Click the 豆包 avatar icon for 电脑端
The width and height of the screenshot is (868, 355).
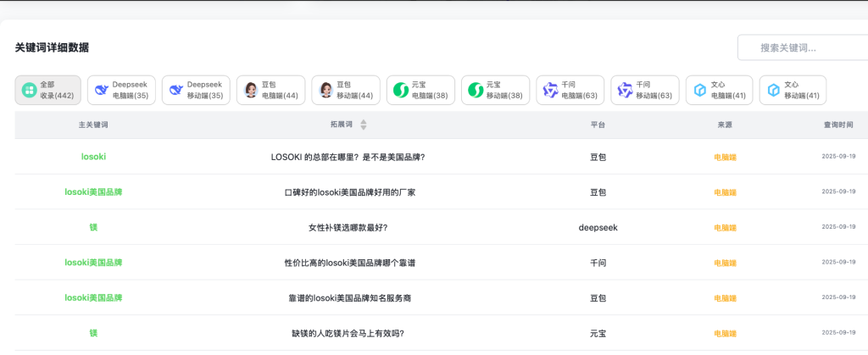251,90
